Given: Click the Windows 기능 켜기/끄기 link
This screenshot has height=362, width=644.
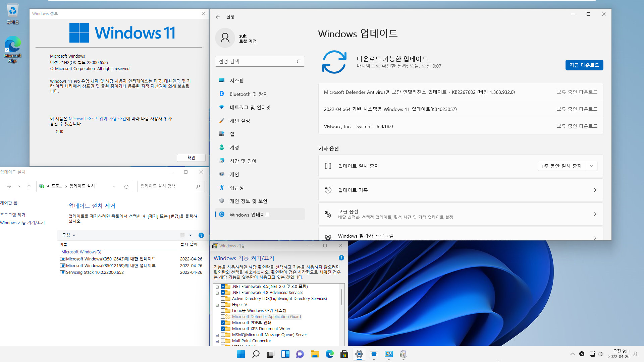Looking at the screenshot, I should coord(22,223).
